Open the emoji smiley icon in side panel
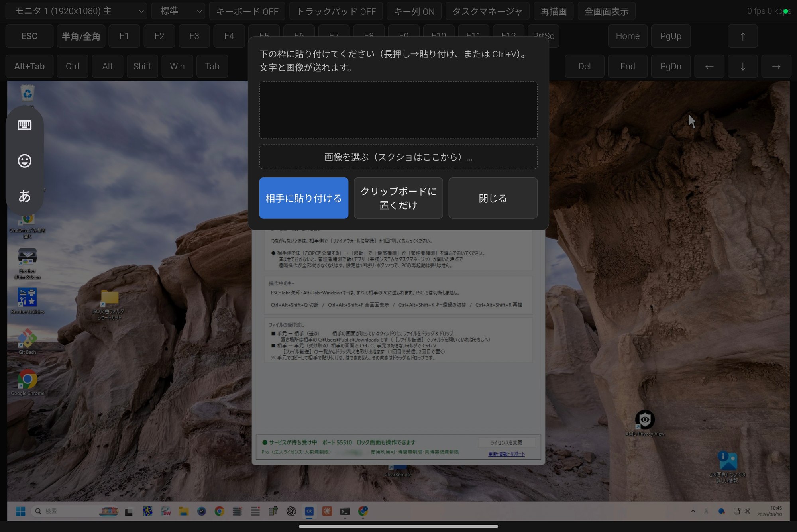The width and height of the screenshot is (797, 532). (x=25, y=161)
